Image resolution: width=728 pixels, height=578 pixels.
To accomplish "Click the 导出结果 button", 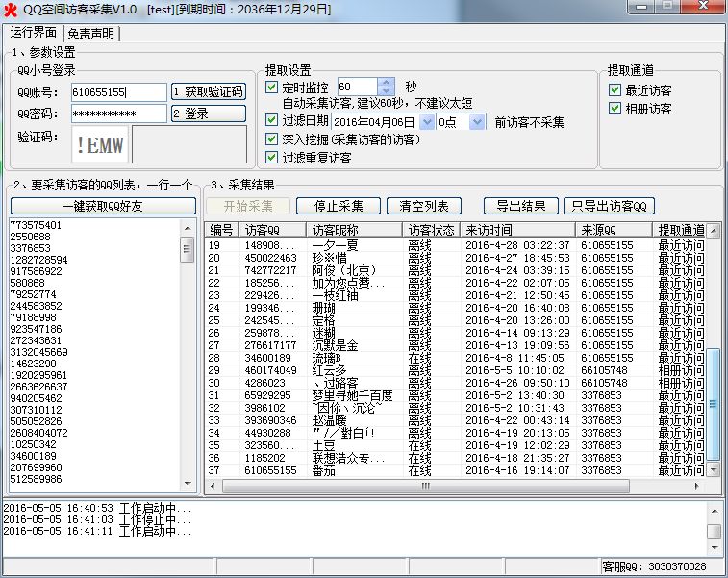I will 521,206.
